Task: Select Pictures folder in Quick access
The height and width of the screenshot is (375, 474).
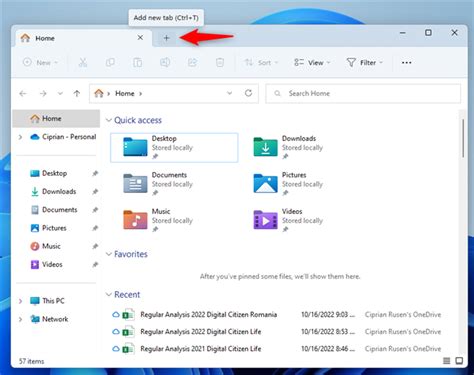Action: pyautogui.click(x=288, y=184)
